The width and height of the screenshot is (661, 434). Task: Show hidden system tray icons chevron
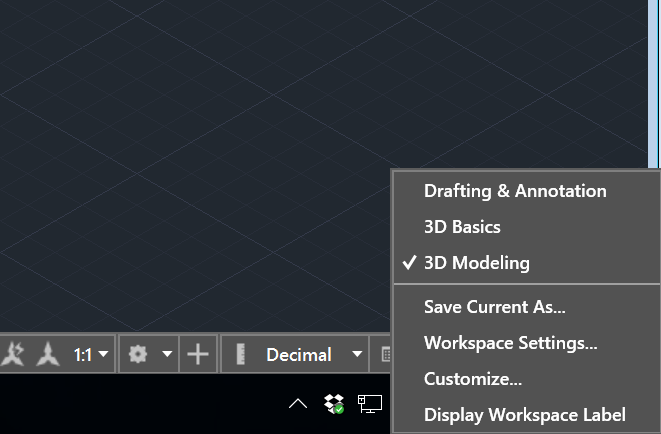(x=298, y=404)
